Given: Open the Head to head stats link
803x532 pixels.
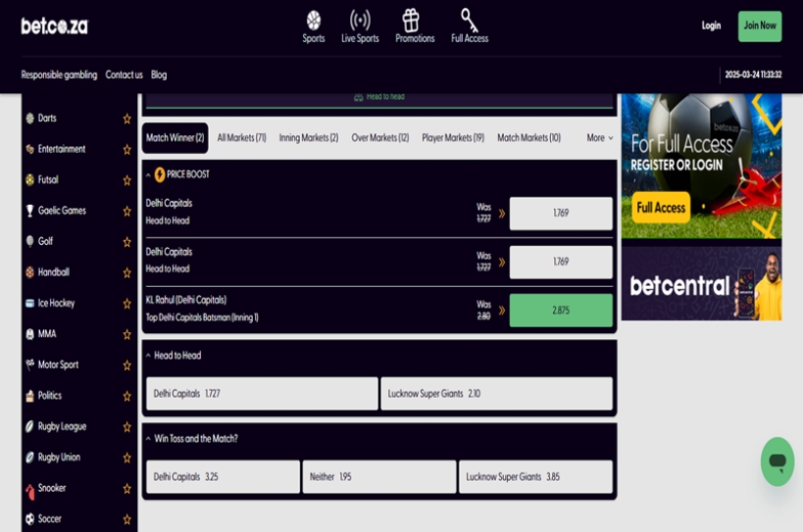Looking at the screenshot, I should pyautogui.click(x=379, y=97).
